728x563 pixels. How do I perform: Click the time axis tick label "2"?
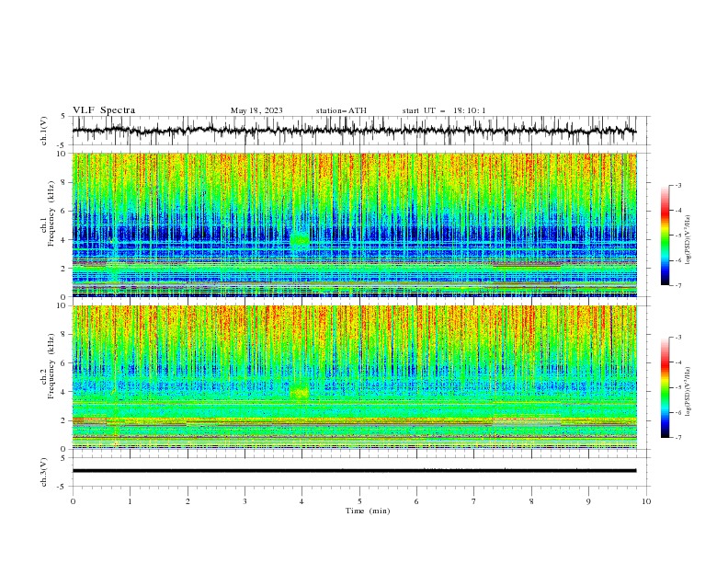188,501
